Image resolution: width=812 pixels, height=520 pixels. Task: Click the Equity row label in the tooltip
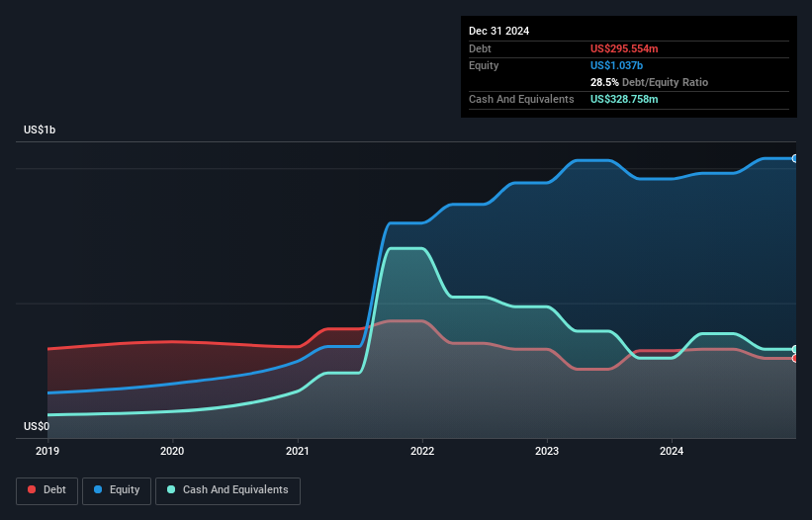click(x=484, y=65)
